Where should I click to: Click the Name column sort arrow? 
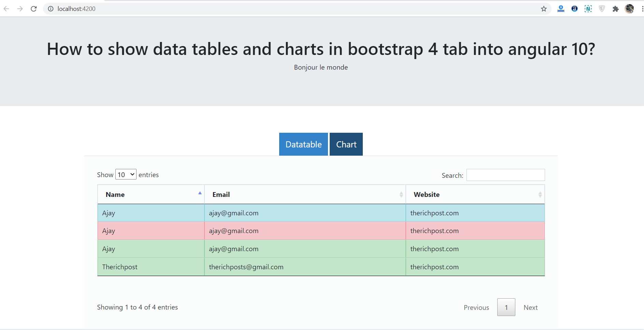[x=200, y=193]
